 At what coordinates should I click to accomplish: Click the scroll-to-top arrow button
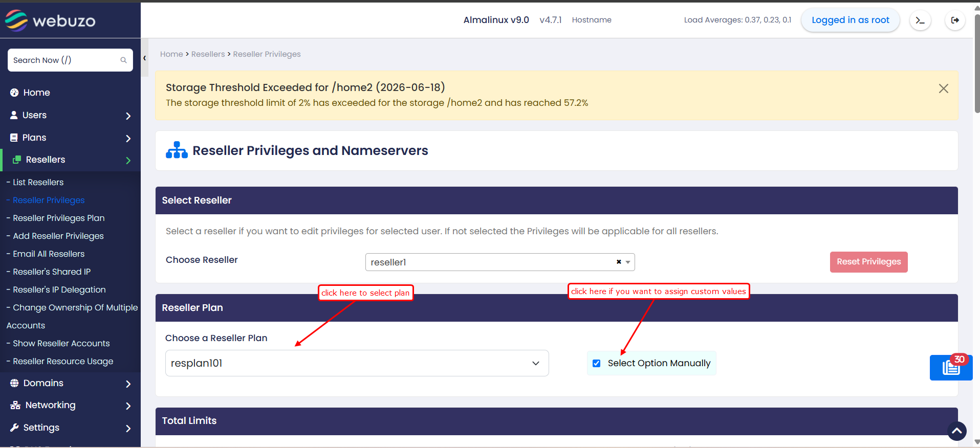(x=956, y=431)
